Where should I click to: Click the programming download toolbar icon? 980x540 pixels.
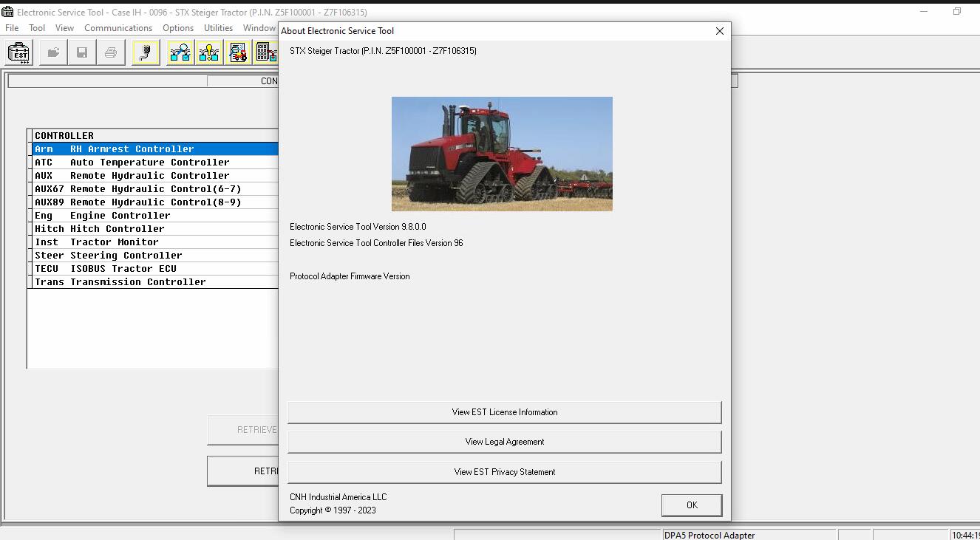point(265,52)
